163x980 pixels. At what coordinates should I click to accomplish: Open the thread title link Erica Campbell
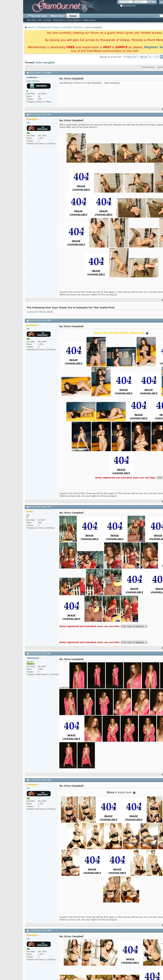(x=45, y=62)
